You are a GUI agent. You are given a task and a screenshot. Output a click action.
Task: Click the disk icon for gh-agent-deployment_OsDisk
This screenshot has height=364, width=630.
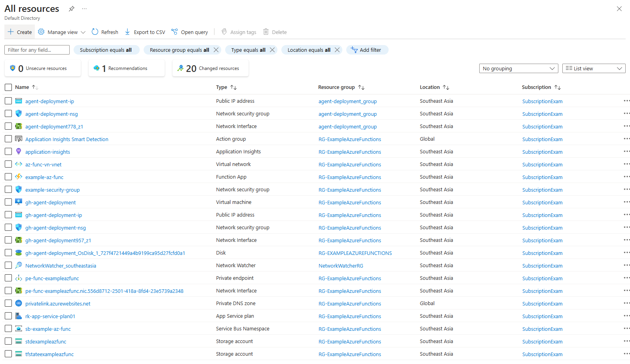click(19, 253)
